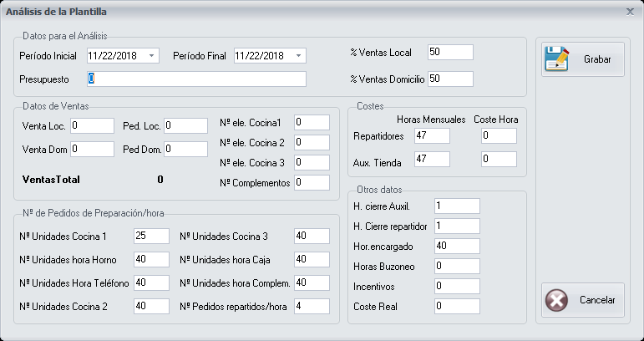Select the Nº ele. Cocina1 field
The height and width of the screenshot is (341, 644).
(x=312, y=122)
